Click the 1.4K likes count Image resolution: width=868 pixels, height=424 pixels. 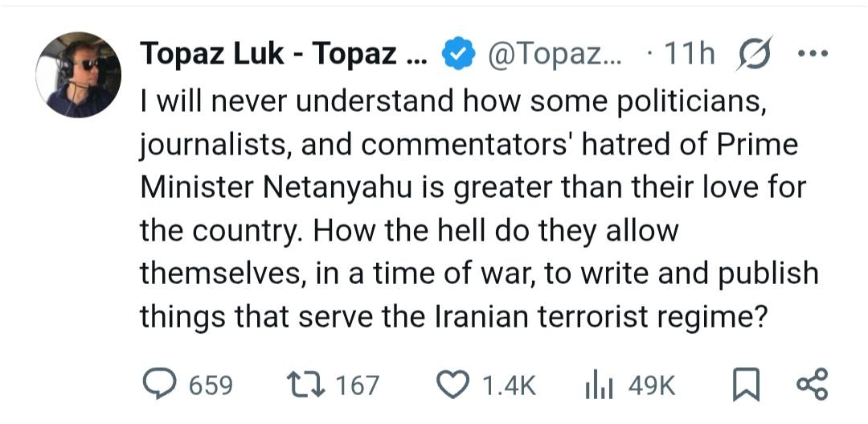509,385
